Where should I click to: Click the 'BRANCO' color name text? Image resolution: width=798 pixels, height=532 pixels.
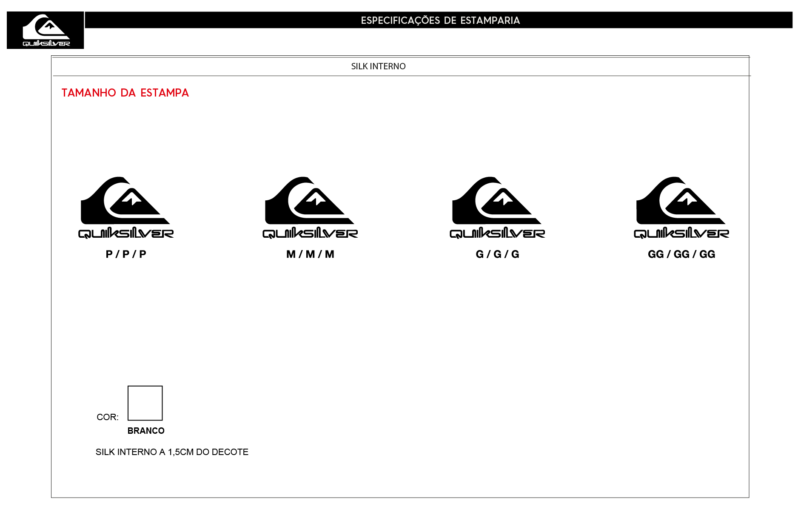click(x=146, y=431)
